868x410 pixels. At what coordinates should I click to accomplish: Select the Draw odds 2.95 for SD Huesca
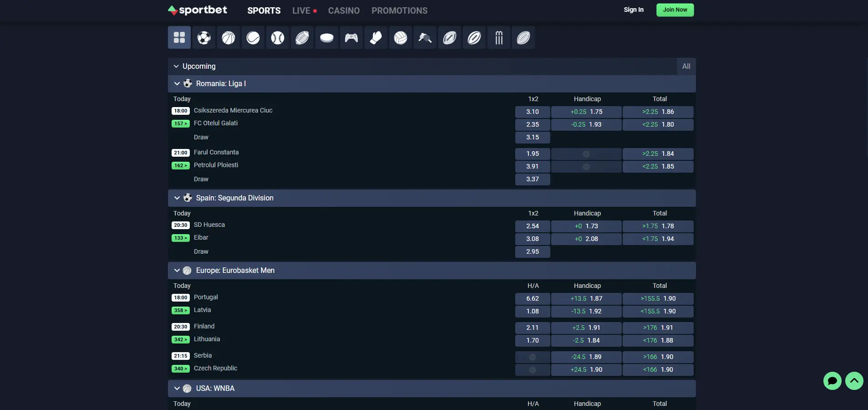532,251
